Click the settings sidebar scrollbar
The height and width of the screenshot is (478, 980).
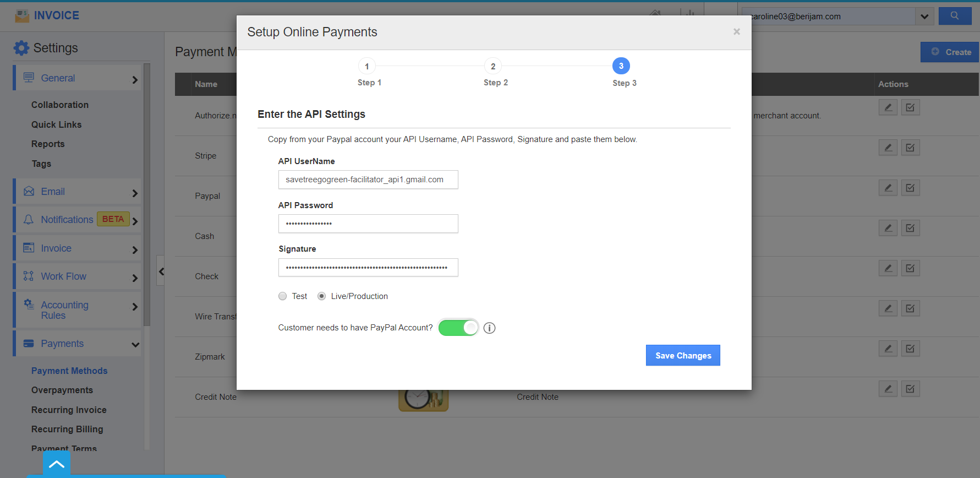(146, 195)
